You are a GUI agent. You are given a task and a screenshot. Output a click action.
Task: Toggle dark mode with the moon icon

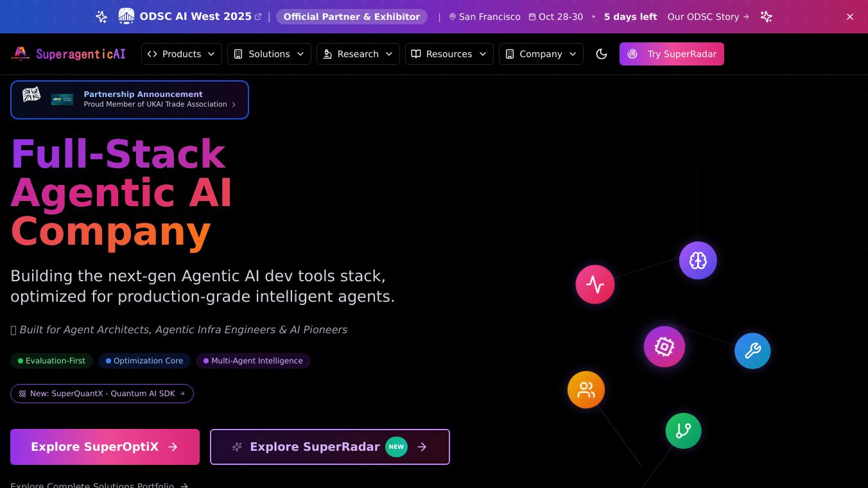602,54
